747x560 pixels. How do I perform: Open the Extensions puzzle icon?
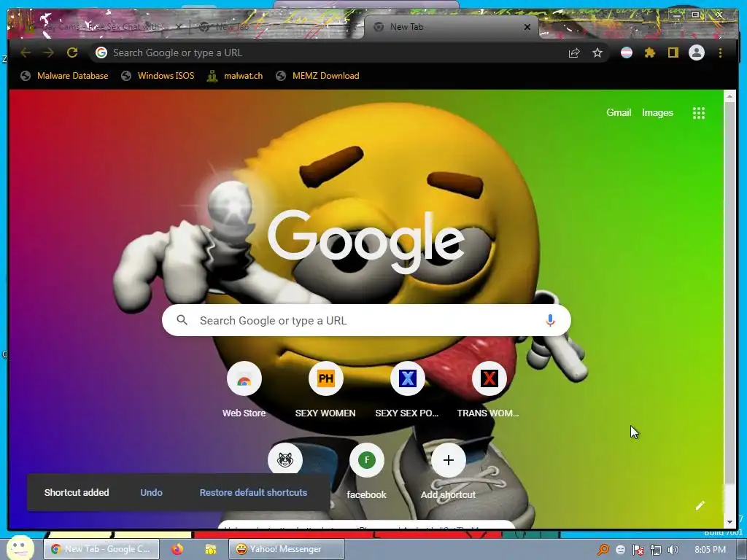pyautogui.click(x=650, y=52)
